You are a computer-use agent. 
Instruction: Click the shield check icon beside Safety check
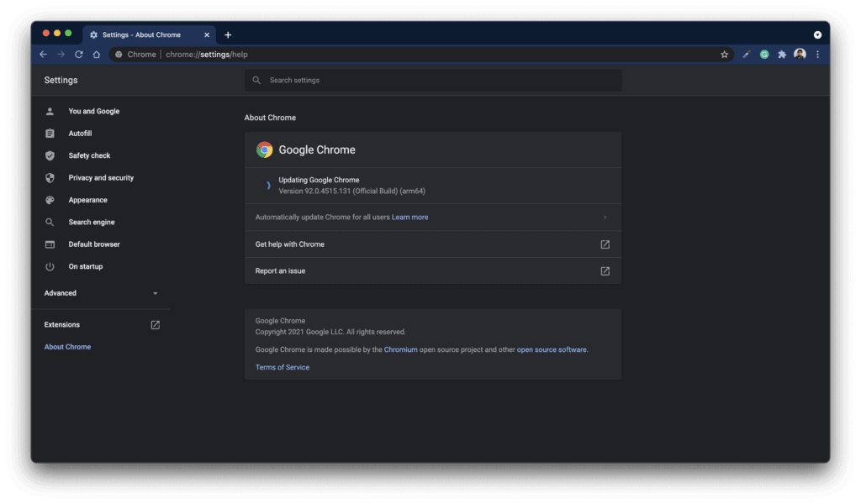[x=50, y=155]
